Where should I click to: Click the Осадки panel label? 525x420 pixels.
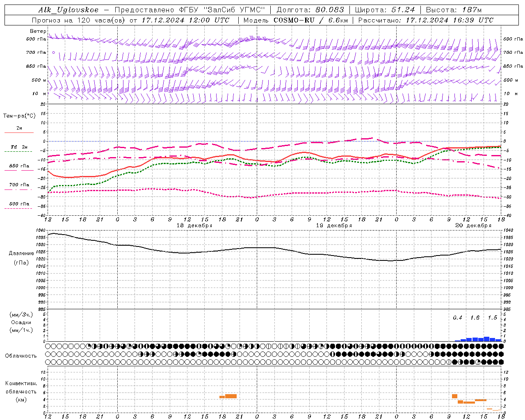coord(21,322)
